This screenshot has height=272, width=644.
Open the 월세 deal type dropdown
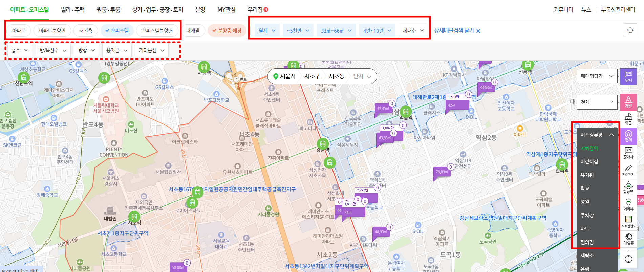pos(267,31)
